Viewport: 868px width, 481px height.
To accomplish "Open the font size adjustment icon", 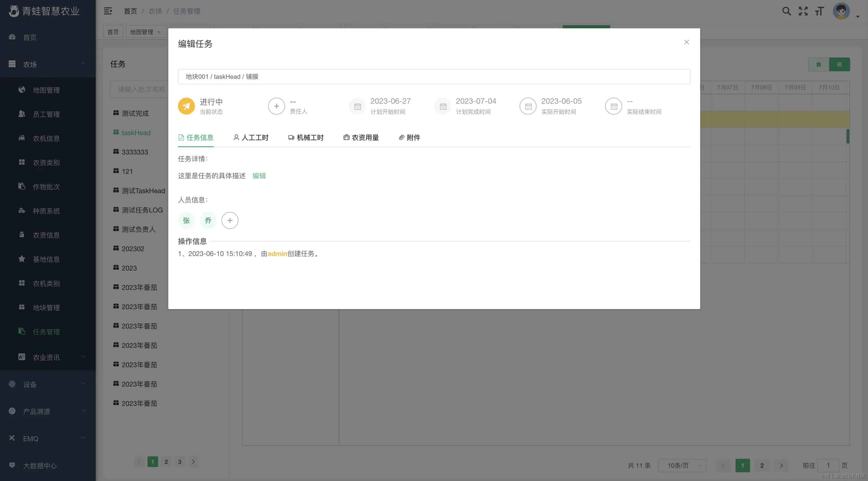I will (x=819, y=11).
